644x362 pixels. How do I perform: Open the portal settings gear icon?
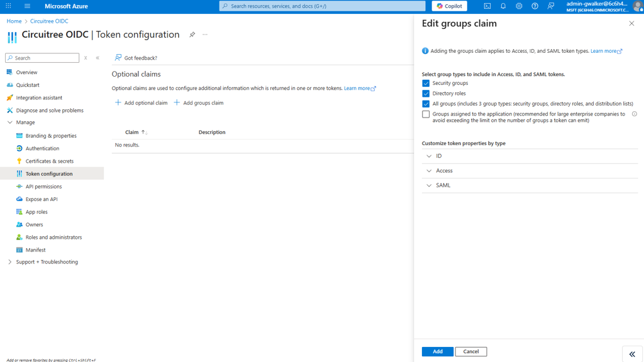519,6
